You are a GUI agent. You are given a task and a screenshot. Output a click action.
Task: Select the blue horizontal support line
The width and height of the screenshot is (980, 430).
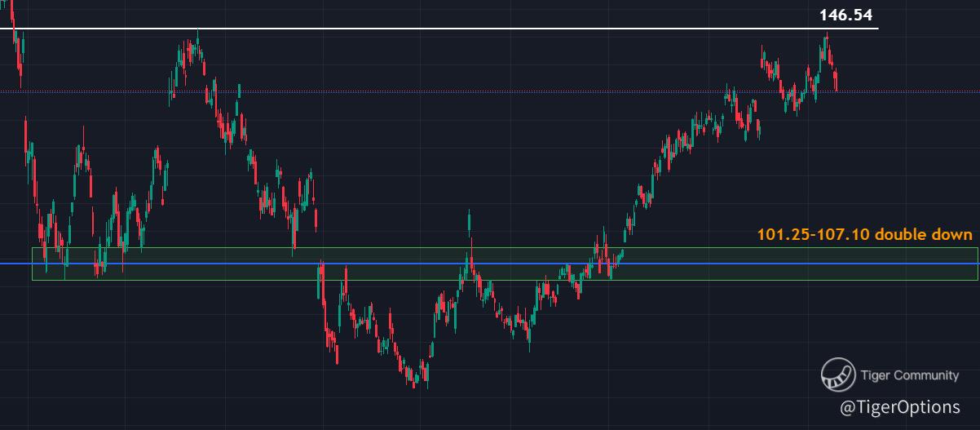click(x=489, y=264)
